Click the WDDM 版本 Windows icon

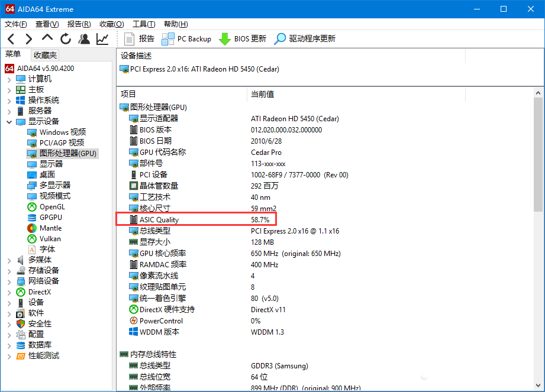(134, 332)
